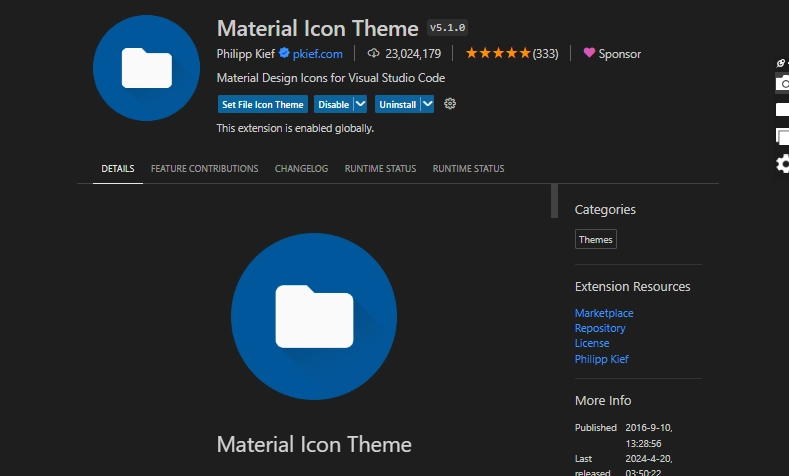Click the (333) ratings count
Viewport: 789px width, 476px height.
click(545, 54)
